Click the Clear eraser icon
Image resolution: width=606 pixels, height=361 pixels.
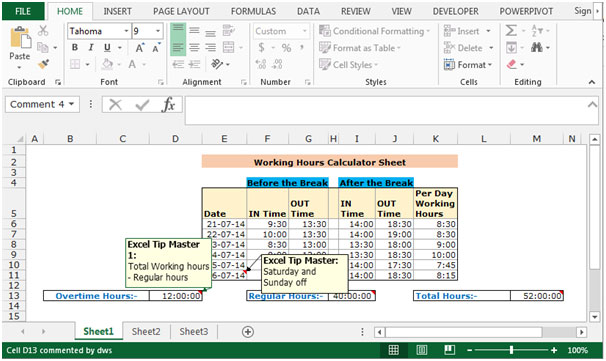512,64
